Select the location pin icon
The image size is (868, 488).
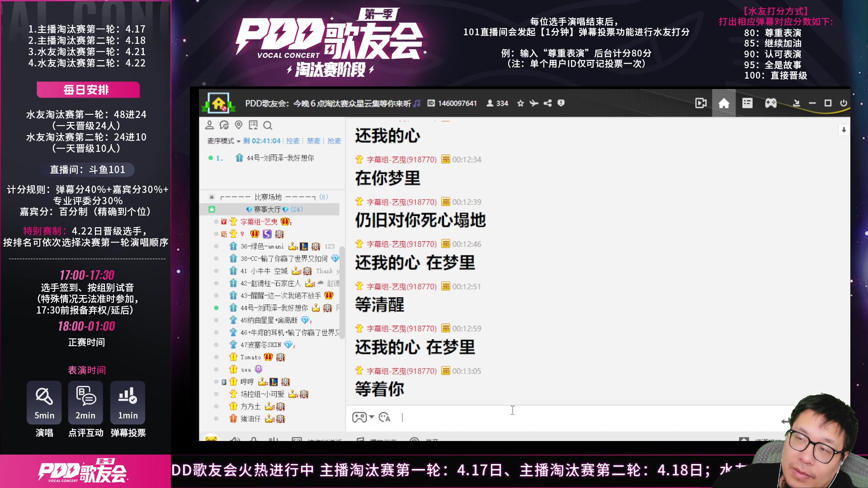(239, 125)
